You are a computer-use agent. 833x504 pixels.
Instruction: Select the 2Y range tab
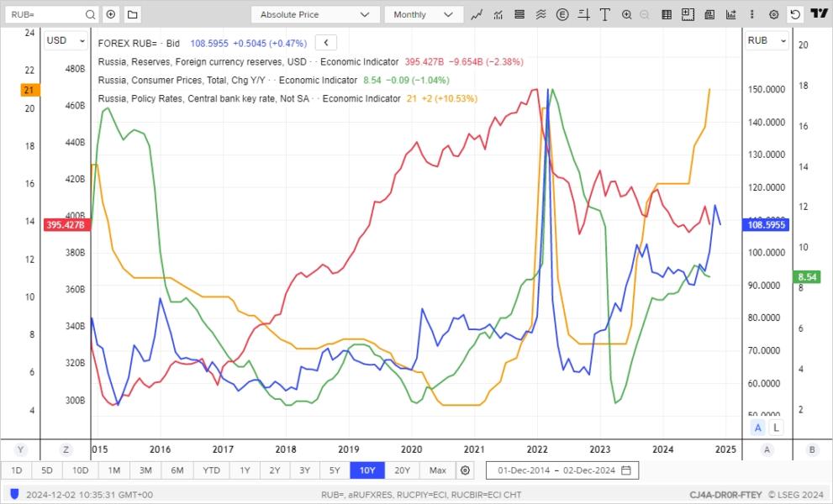(274, 470)
